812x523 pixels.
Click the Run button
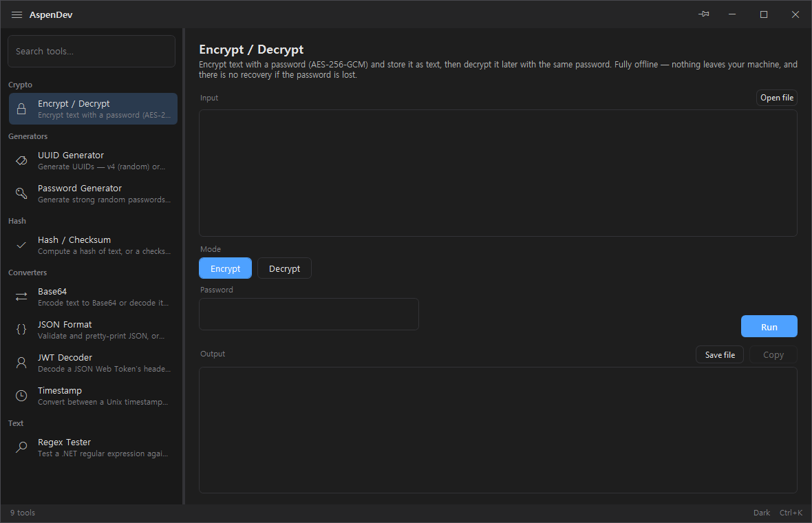click(769, 327)
